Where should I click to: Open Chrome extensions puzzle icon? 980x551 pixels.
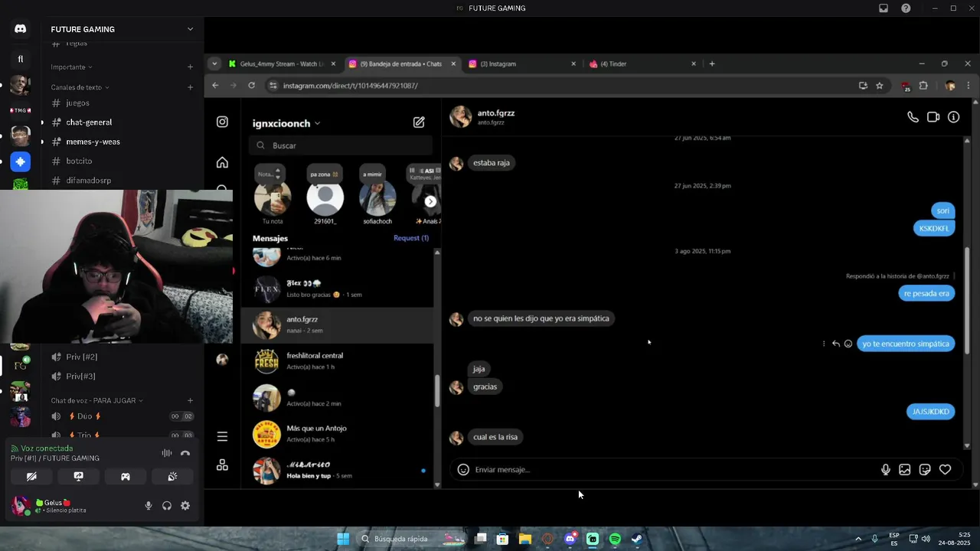pos(923,86)
